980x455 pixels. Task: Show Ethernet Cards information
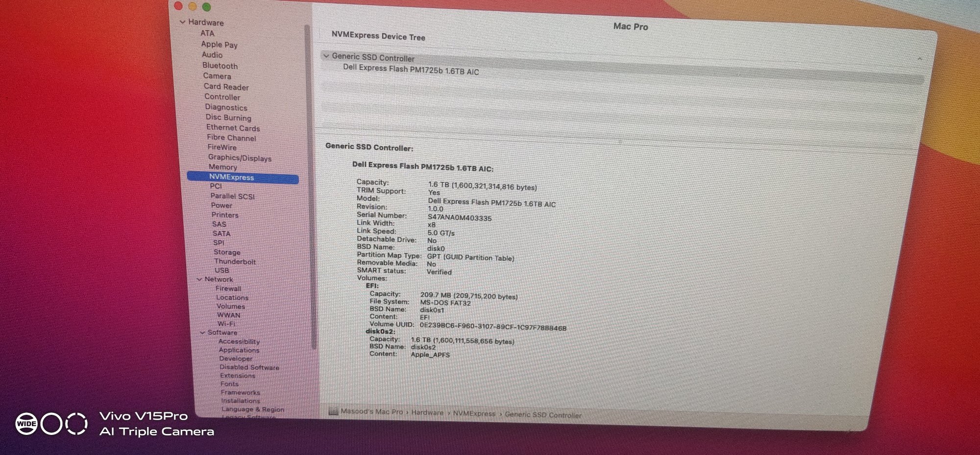233,128
